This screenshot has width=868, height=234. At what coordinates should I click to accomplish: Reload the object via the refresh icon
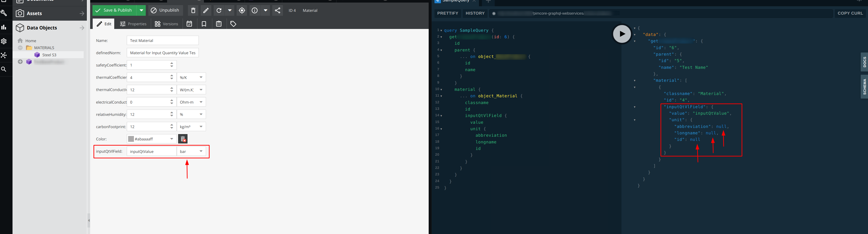pyautogui.click(x=218, y=10)
